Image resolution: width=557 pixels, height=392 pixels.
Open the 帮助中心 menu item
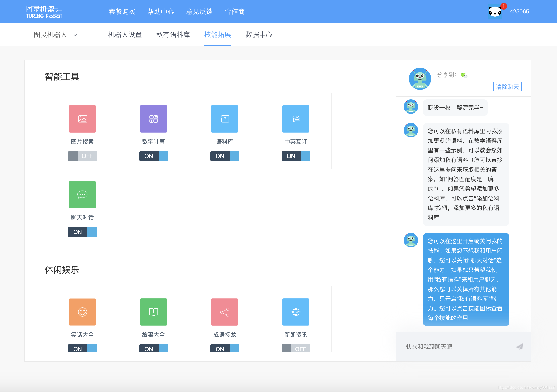click(161, 11)
